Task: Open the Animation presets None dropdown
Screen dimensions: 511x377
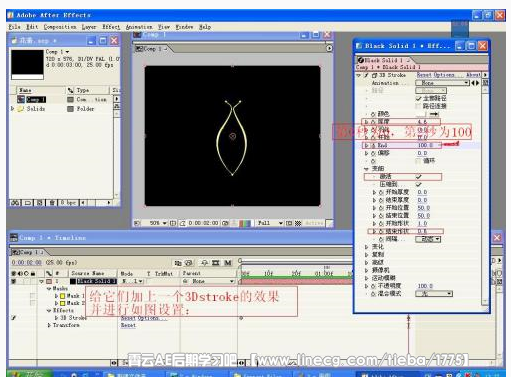Action: 442,83
